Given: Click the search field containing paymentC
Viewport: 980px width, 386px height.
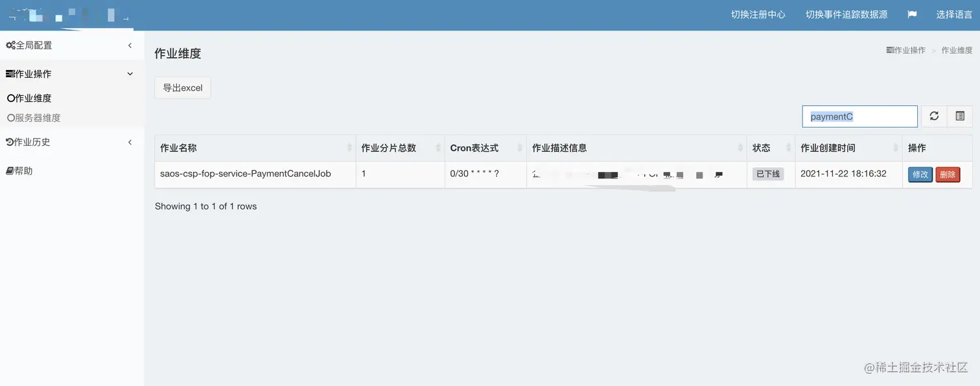Looking at the screenshot, I should [860, 117].
